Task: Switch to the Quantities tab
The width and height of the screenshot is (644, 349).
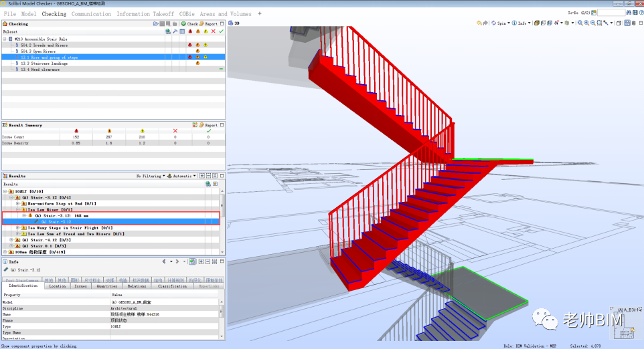Action: pos(107,286)
